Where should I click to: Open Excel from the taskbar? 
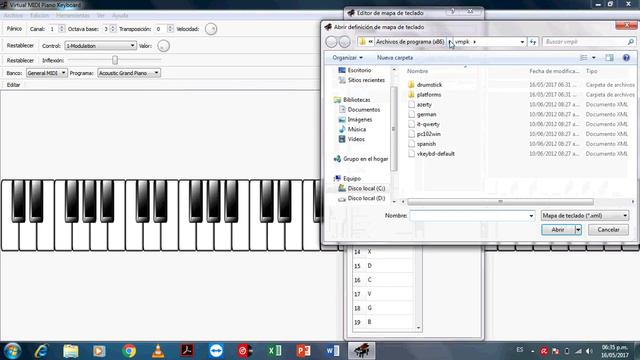click(275, 351)
